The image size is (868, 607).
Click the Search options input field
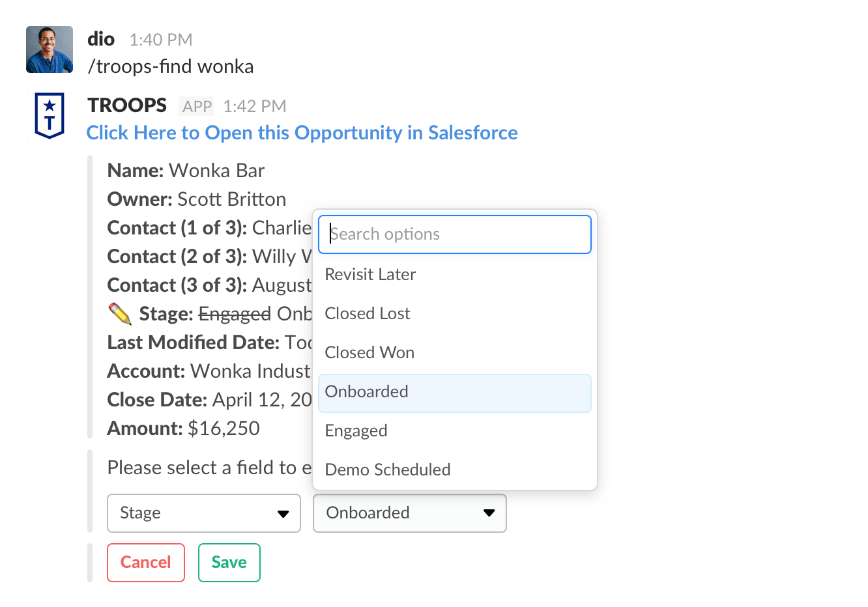[x=454, y=234]
